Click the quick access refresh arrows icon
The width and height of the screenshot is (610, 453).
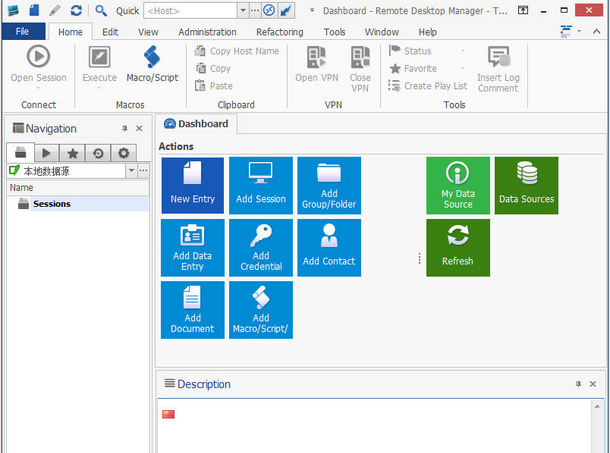(x=76, y=10)
